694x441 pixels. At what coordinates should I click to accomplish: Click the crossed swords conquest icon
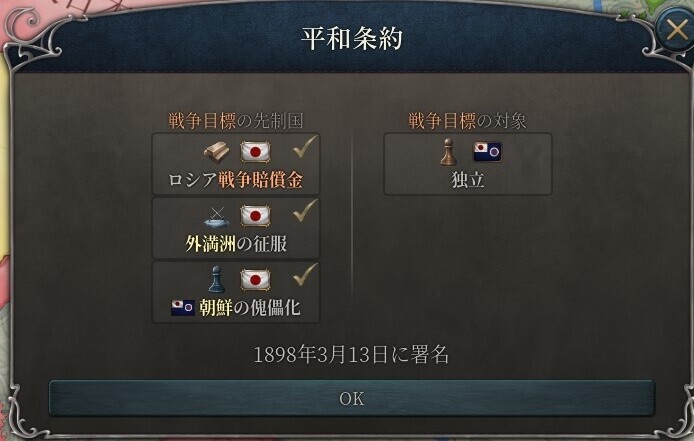(x=217, y=217)
